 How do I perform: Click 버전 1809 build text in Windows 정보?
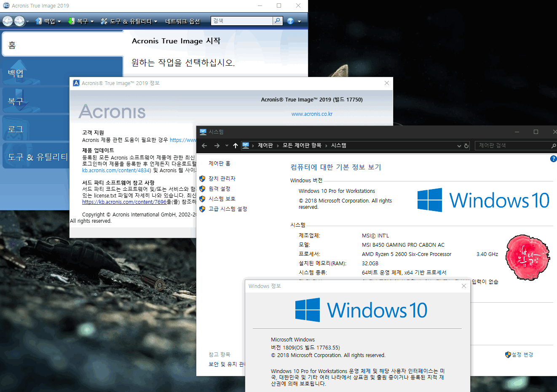pos(305,347)
